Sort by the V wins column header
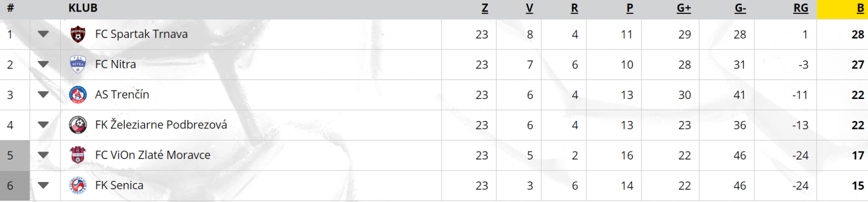Screen dimensions: 868x202 [x=530, y=8]
